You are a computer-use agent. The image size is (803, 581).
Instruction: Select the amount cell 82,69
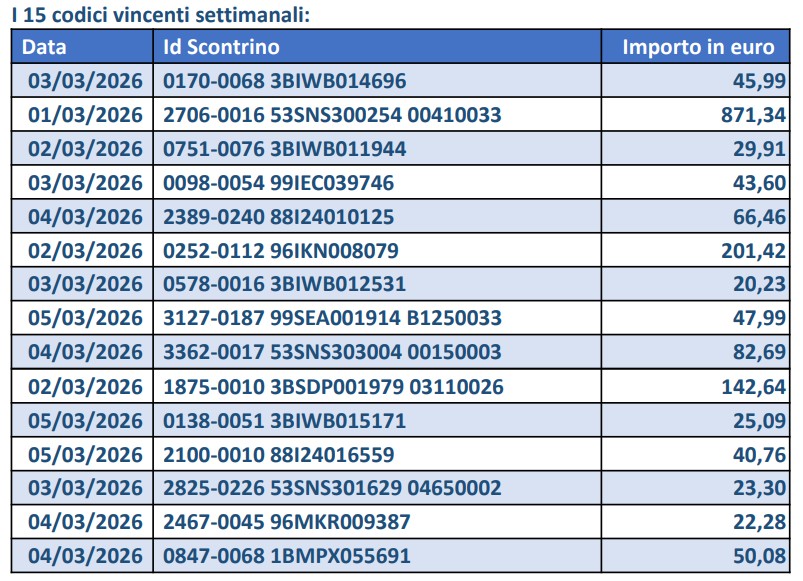759,352
